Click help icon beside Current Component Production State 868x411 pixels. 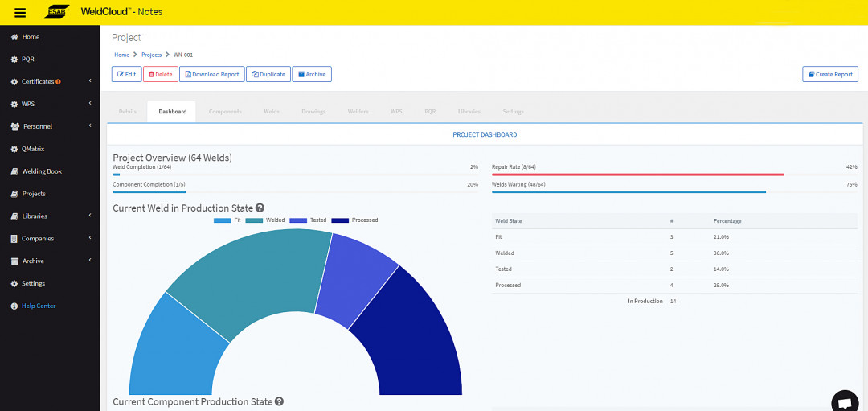[279, 401]
